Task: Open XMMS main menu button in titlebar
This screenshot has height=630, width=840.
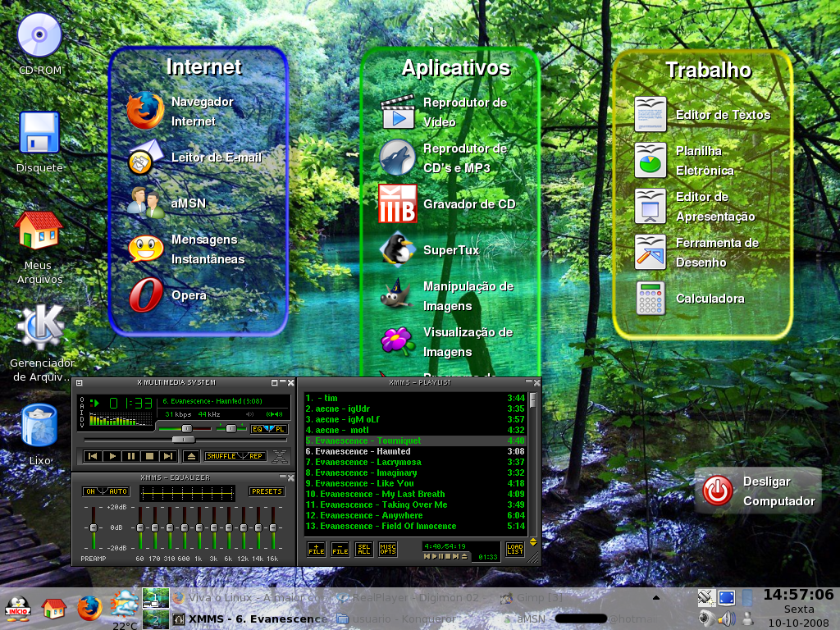Action: pyautogui.click(x=80, y=383)
